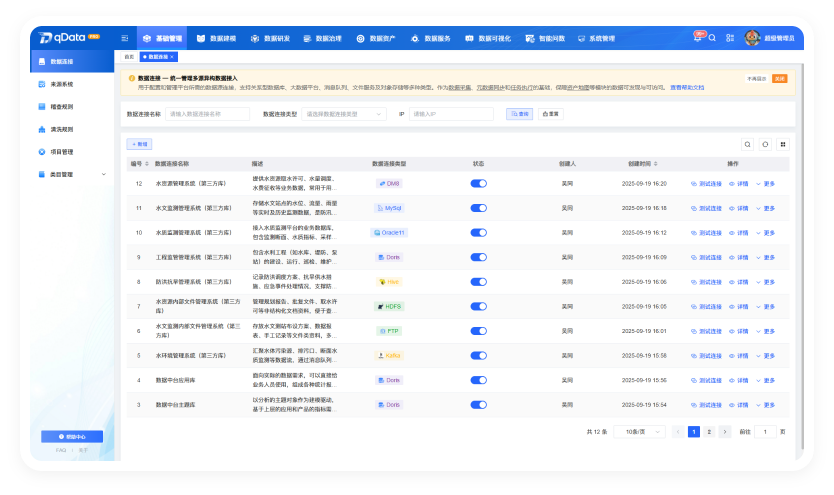Disable the status switch for row 9
The image size is (834, 495).
479,257
